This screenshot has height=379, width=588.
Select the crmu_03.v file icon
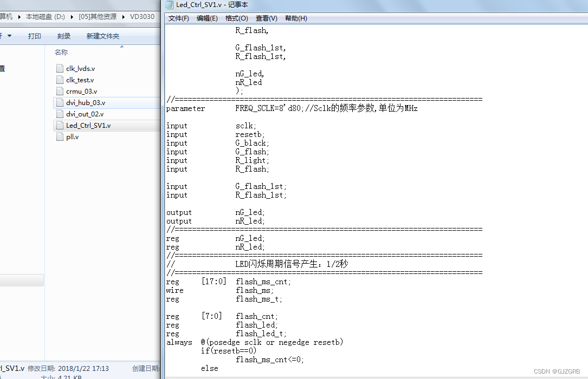60,91
